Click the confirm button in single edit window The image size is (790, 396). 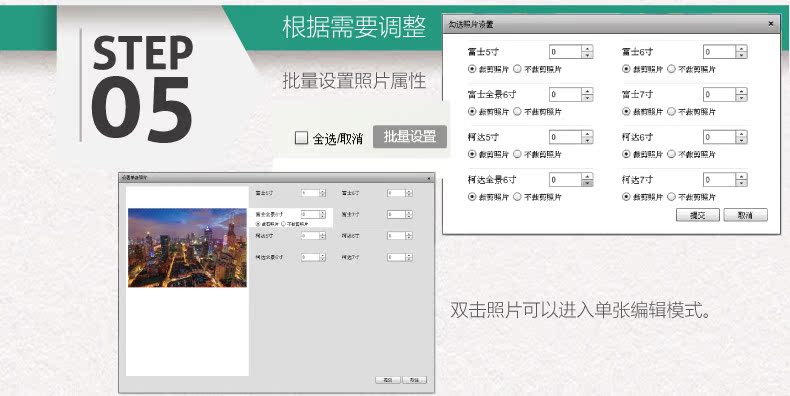tap(388, 380)
